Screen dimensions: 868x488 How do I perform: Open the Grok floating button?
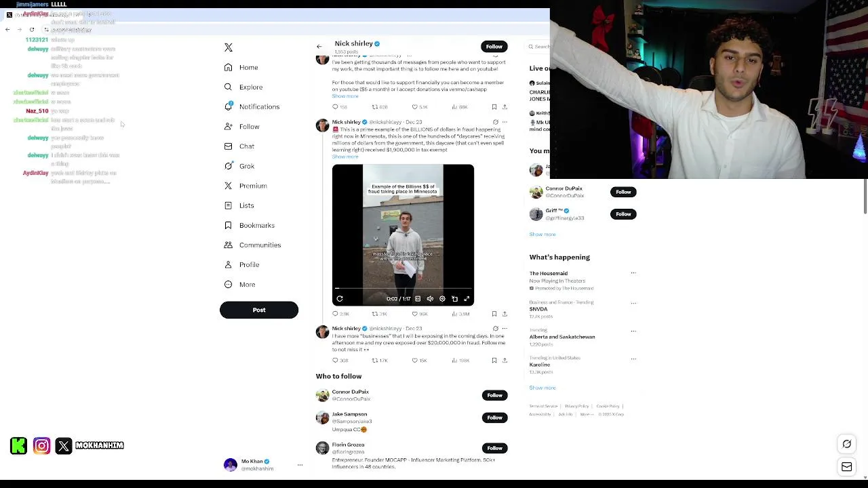847,444
